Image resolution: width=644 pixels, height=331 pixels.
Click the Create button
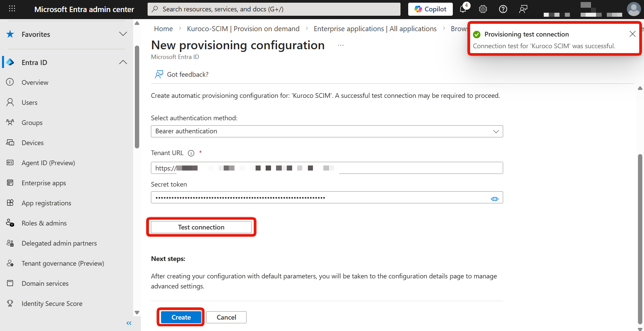click(x=181, y=317)
